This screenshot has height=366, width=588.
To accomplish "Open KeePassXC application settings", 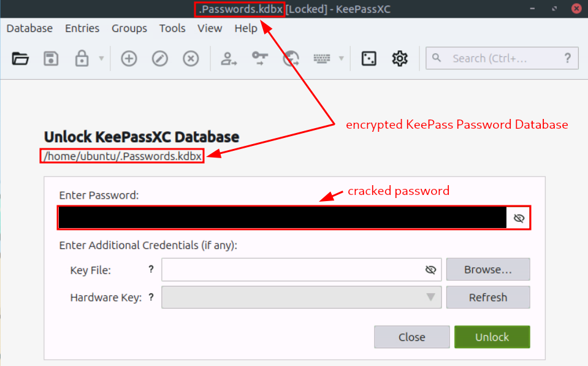I will [399, 58].
